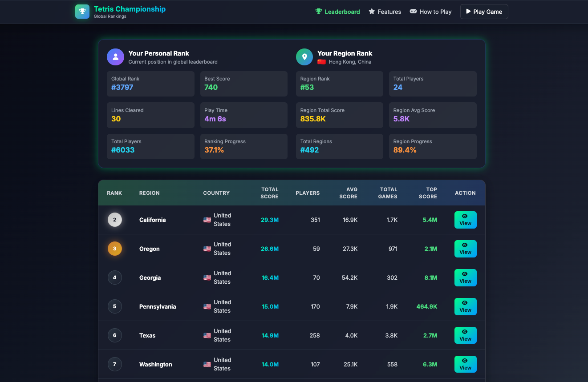Click the Tetris Championship trophy logo icon
Screen dimensions: 588x382
[82, 12]
